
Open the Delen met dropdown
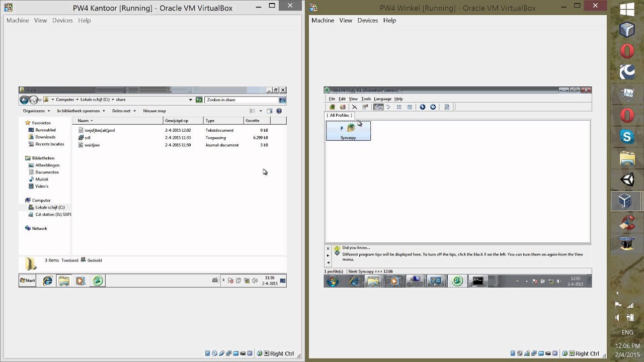(124, 111)
